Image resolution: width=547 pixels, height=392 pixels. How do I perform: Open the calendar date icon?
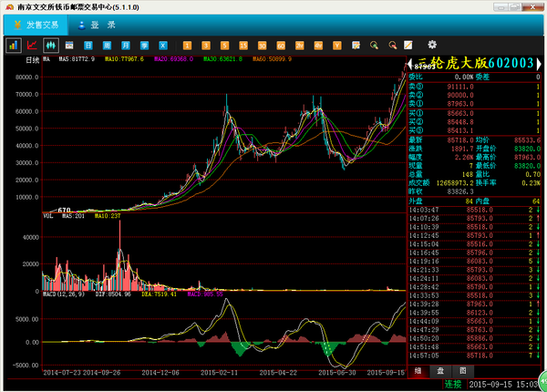coord(69,46)
